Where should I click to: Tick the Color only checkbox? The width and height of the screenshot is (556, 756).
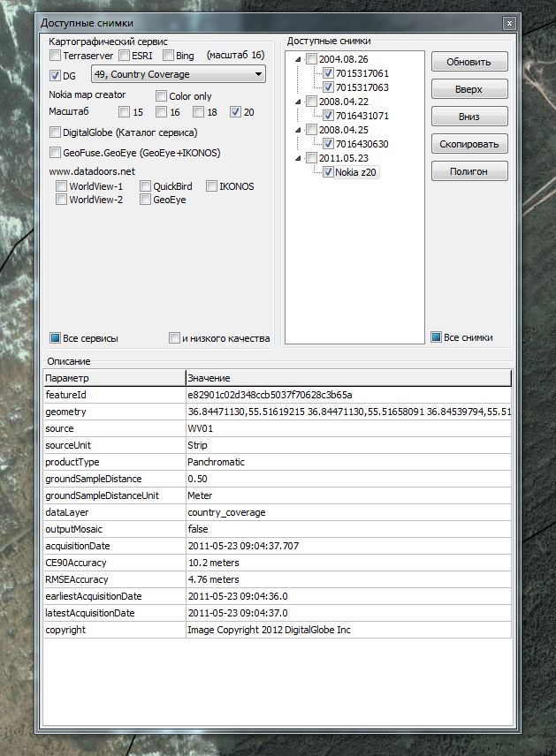pyautogui.click(x=162, y=96)
